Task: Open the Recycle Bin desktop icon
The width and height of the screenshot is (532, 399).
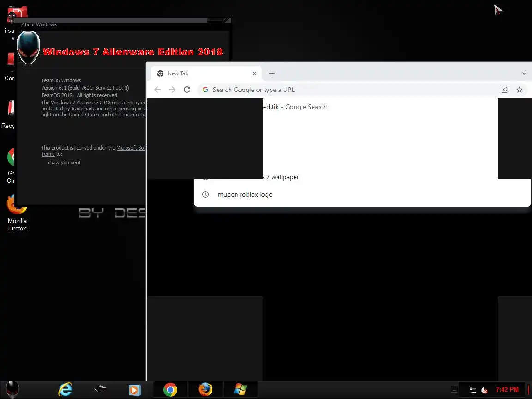Action: (x=9, y=115)
